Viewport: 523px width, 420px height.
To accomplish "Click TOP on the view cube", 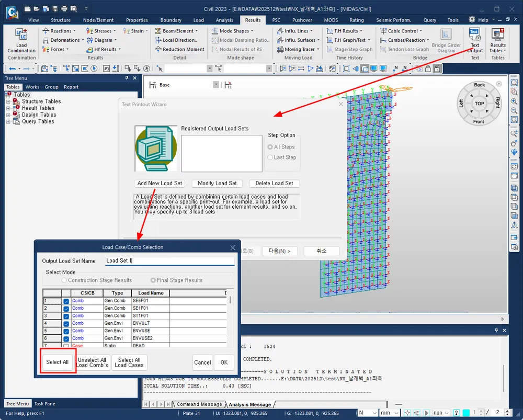I will tap(479, 104).
